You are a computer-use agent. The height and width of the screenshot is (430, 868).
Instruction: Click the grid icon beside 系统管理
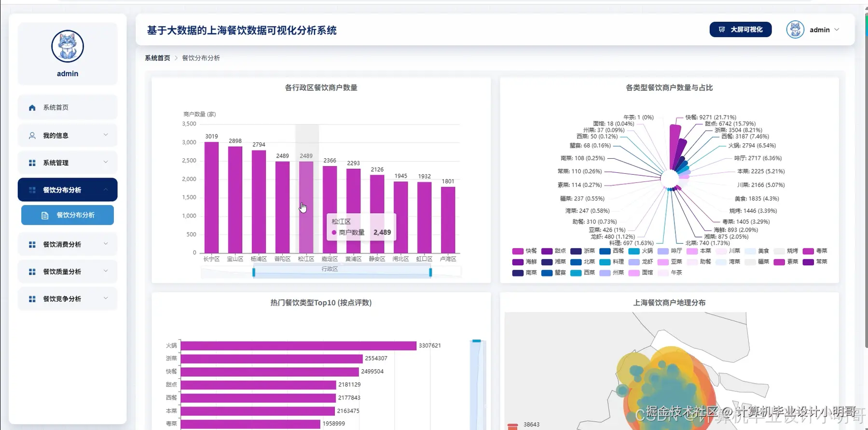pos(32,163)
